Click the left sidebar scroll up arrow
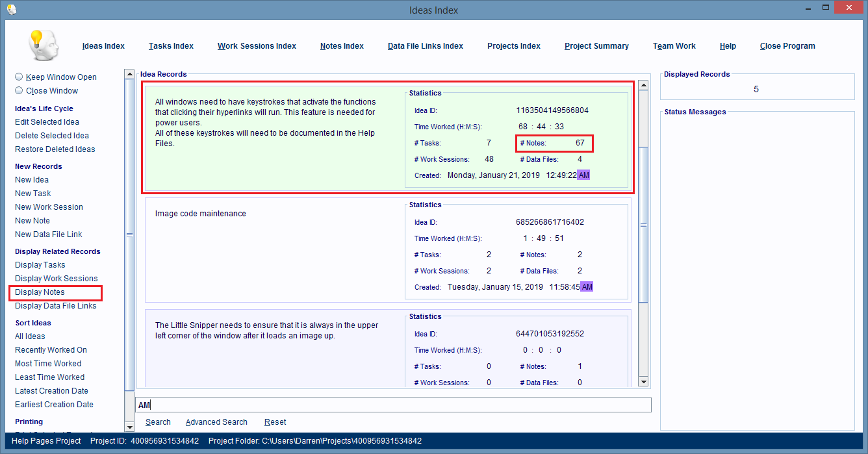The image size is (868, 454). point(129,75)
